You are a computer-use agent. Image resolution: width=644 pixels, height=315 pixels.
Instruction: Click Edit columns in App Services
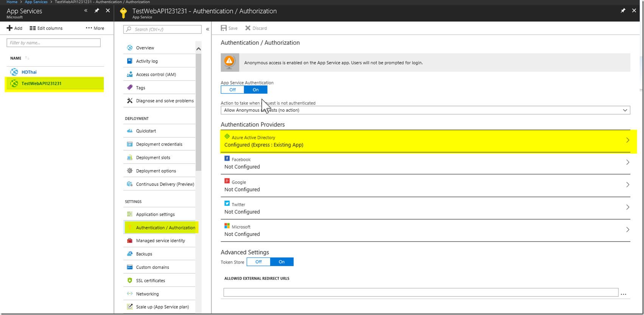(46, 28)
